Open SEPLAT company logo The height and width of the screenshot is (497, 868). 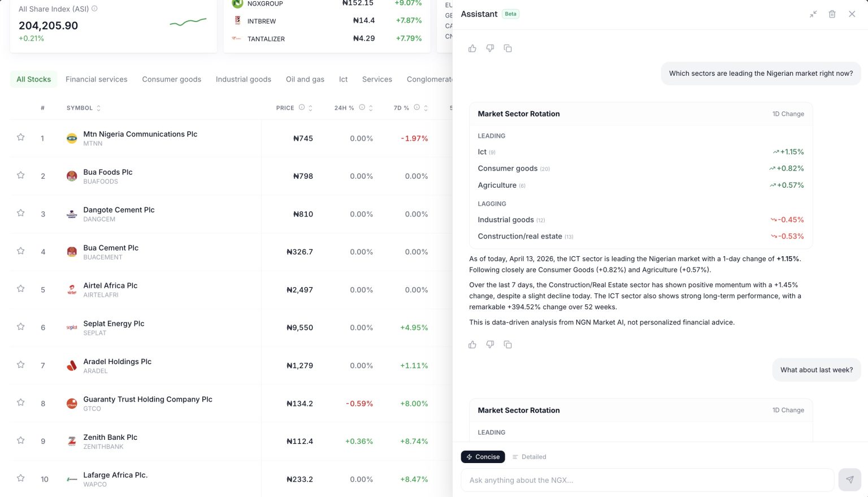(x=72, y=327)
